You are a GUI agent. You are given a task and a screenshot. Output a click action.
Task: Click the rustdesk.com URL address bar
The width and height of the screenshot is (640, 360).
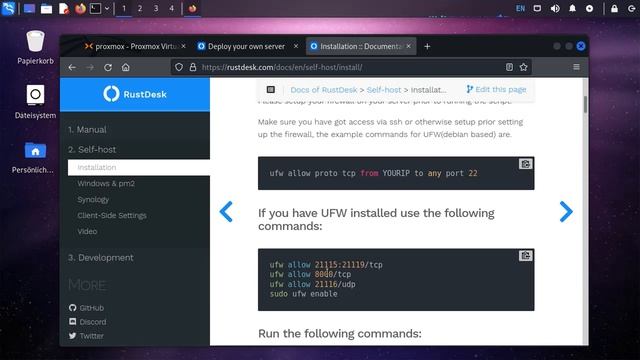(351, 67)
